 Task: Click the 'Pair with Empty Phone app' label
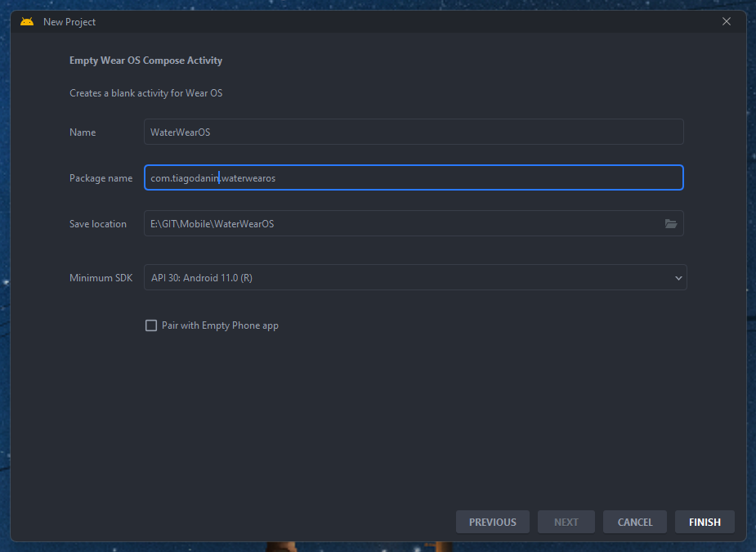(x=220, y=325)
